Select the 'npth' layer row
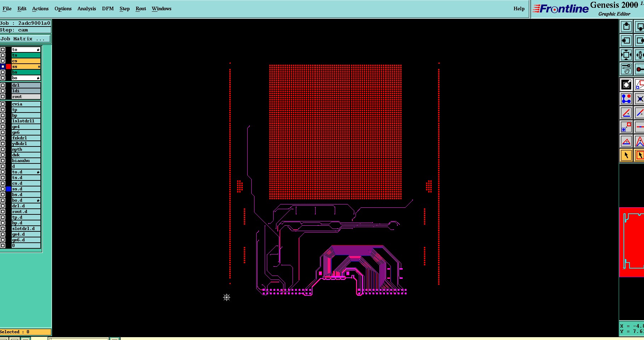644x340 pixels. [26, 149]
